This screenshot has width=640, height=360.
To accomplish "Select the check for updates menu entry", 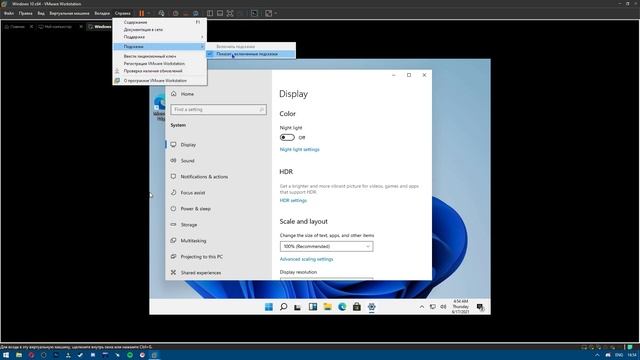I will tap(160, 71).
